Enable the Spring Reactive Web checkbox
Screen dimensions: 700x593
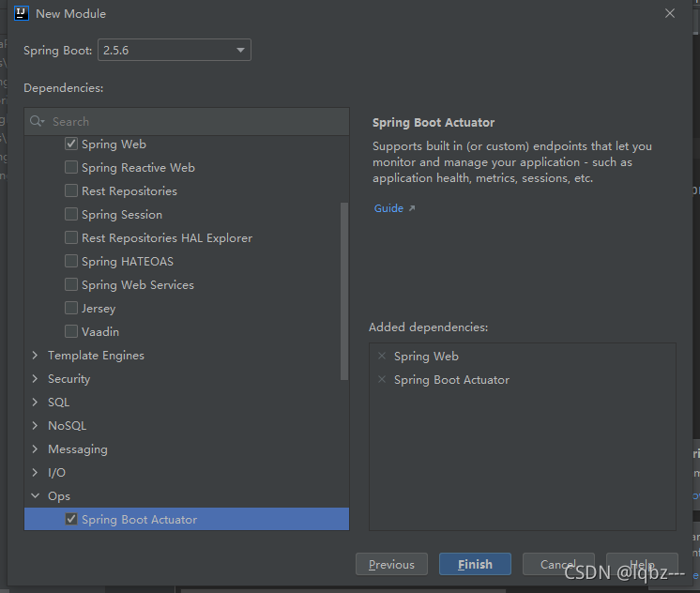(71, 167)
